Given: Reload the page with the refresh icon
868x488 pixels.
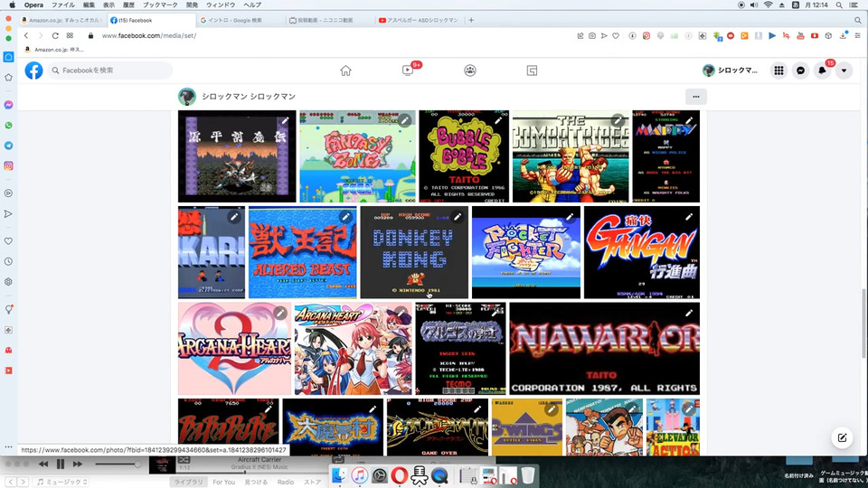Looking at the screenshot, I should pos(55,35).
